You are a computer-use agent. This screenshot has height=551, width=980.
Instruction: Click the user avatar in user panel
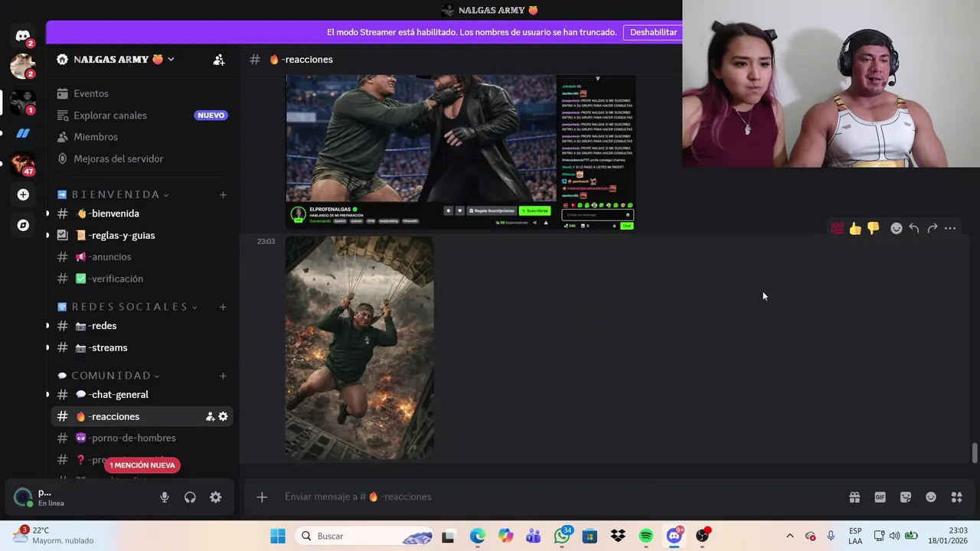click(x=23, y=497)
